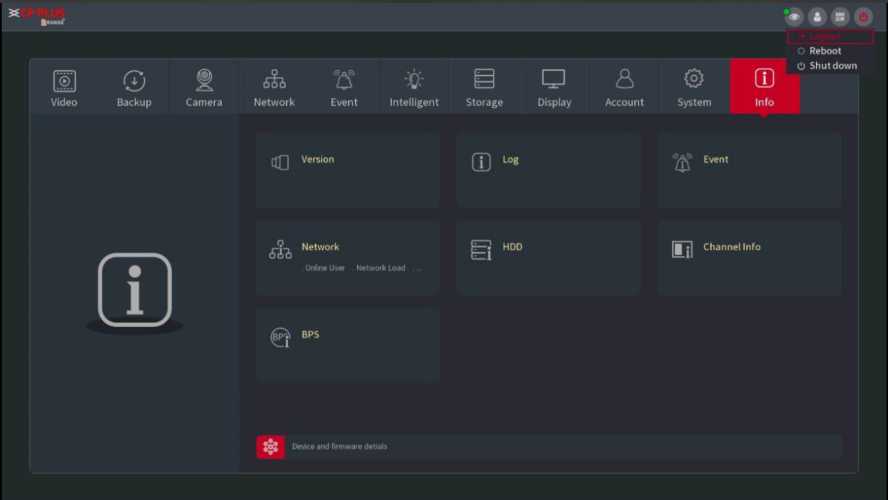Screen dimensions: 888x500
Task: Open the Event tab in top navigation
Action: click(344, 88)
